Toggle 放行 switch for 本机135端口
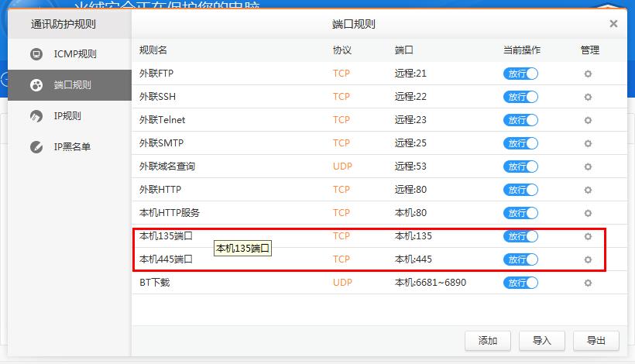 coord(520,236)
